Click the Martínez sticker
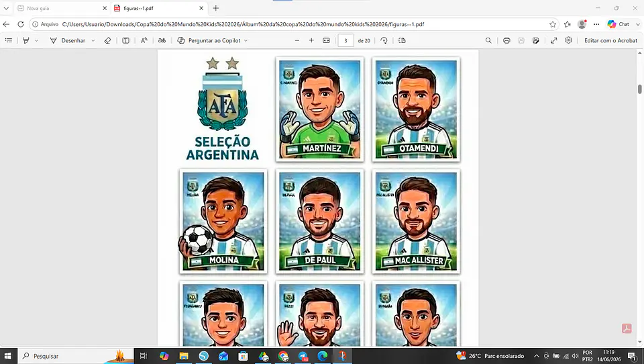Screen dimensions: 644x364 319,109
